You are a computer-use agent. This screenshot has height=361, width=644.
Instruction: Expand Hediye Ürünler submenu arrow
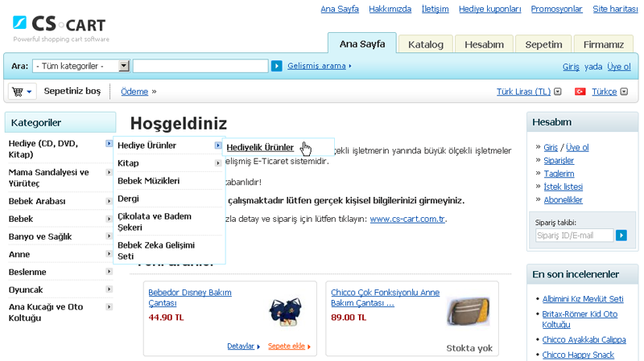[217, 146]
